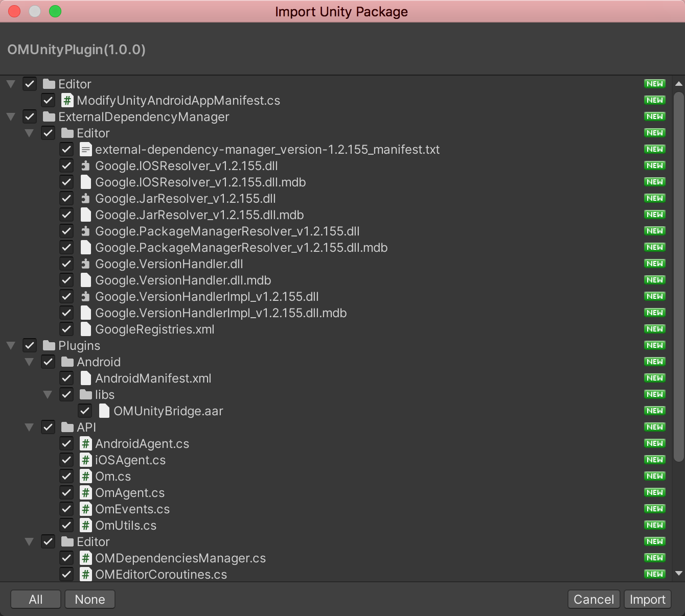Viewport: 685px width, 616px height.
Task: Click the top-level Editor folder icon
Action: pos(49,84)
